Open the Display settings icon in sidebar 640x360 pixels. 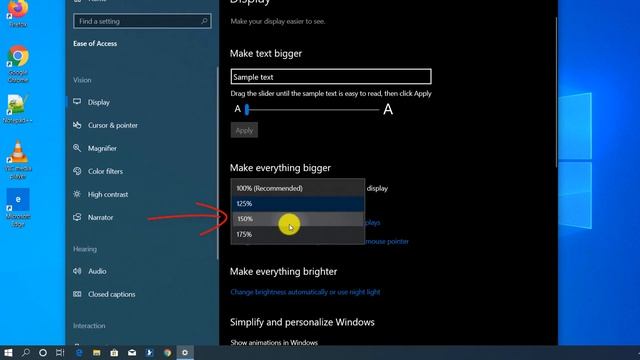(77, 102)
